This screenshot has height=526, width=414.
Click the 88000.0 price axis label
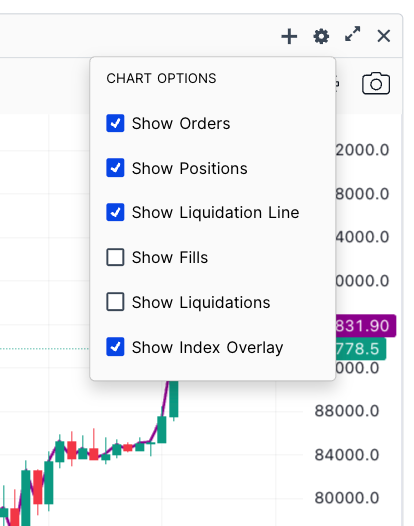click(x=347, y=411)
